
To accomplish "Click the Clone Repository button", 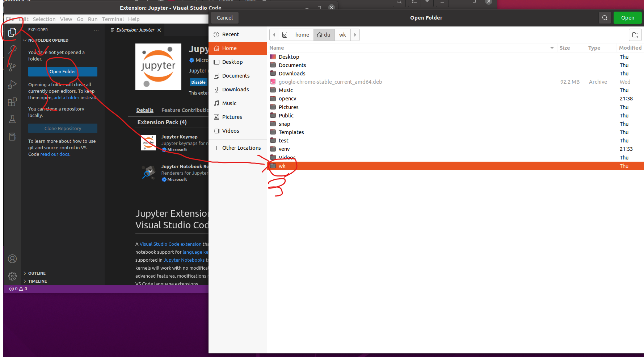I will pyautogui.click(x=63, y=128).
